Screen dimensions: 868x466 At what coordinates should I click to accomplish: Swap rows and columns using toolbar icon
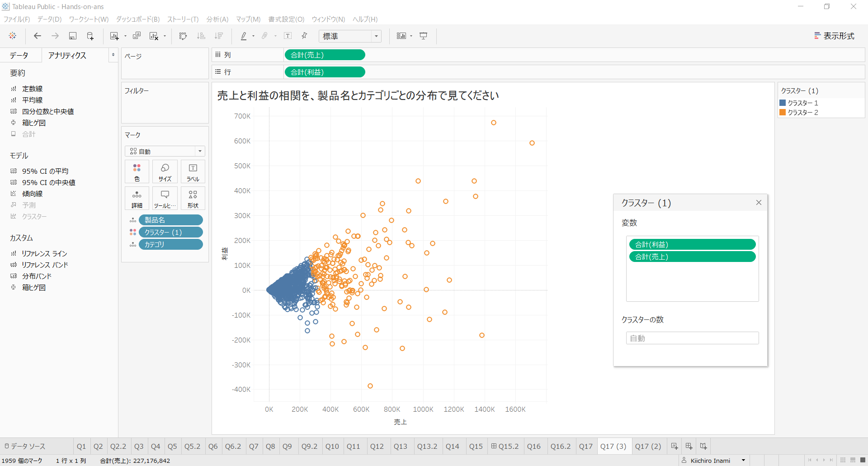click(183, 36)
